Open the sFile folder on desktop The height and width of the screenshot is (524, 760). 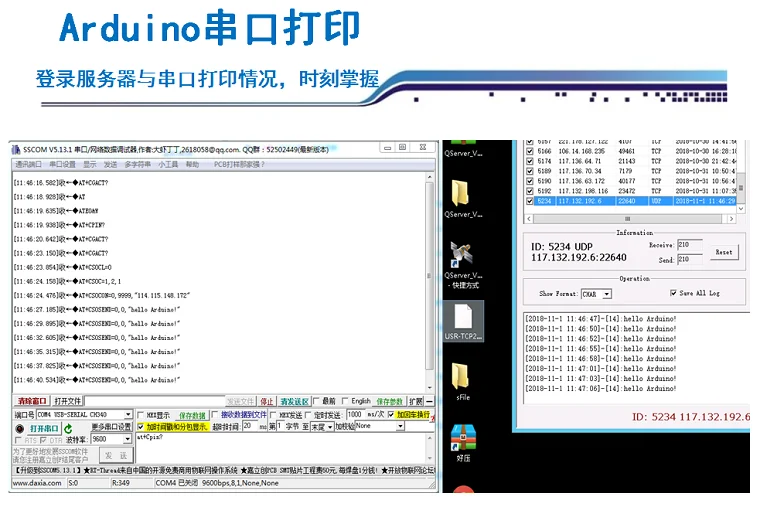point(460,377)
